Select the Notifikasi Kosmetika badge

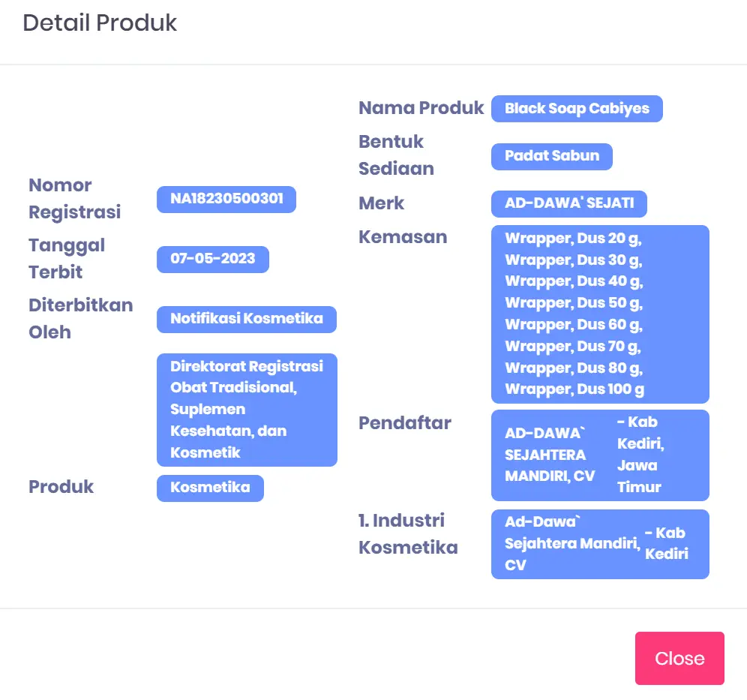(247, 319)
